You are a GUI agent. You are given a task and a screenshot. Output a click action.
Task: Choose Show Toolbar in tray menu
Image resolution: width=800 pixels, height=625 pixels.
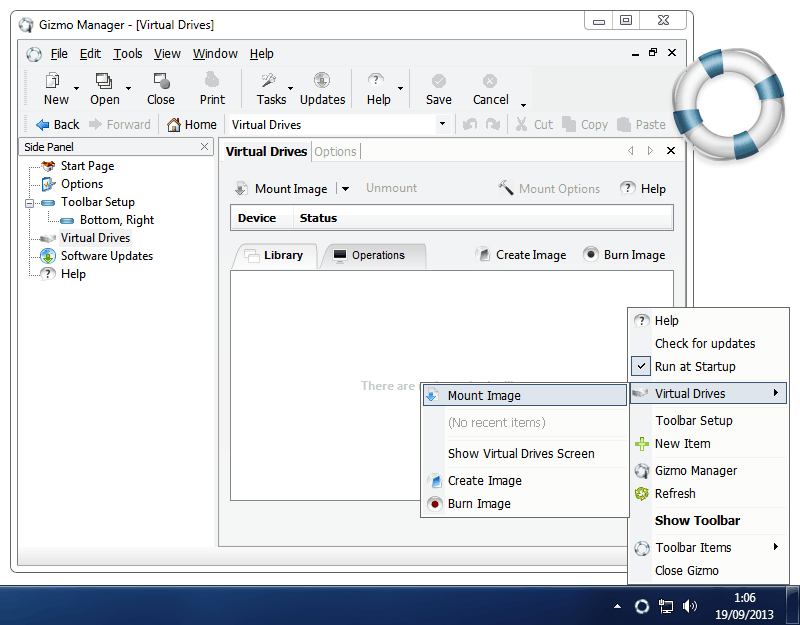click(x=709, y=520)
